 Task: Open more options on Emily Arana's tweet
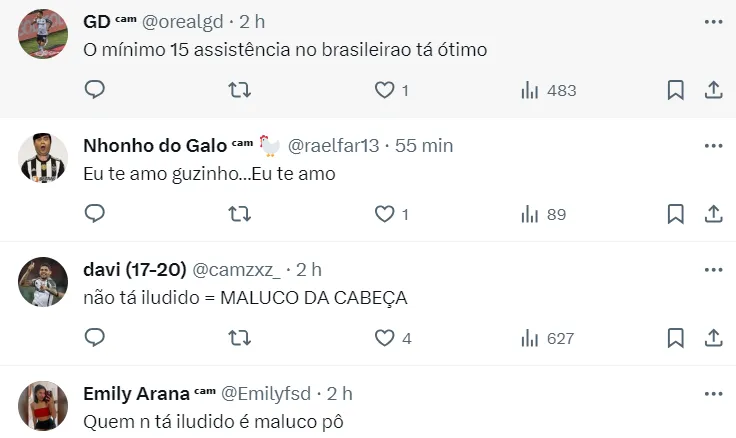click(x=713, y=394)
